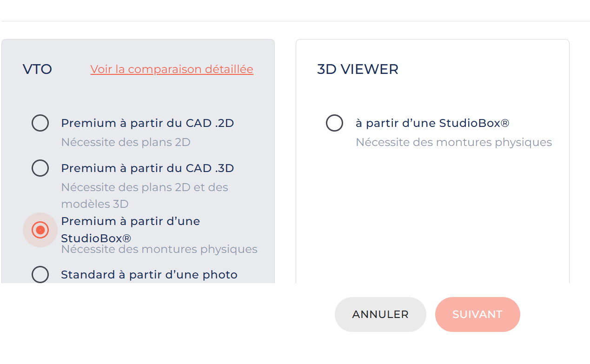Choose the Standard photo radio circle
Screen dimensions: 590x364
40,274
